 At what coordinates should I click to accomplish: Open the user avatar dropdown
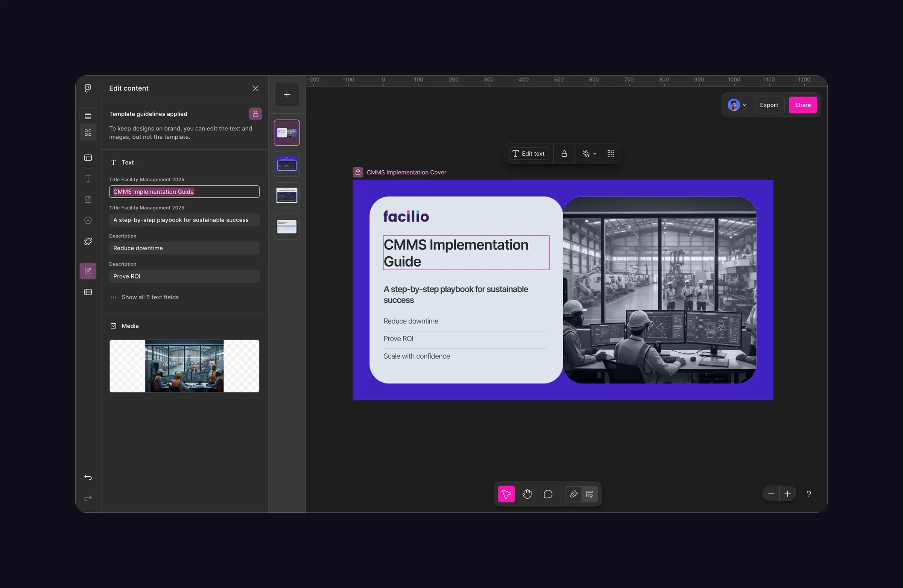[737, 105]
